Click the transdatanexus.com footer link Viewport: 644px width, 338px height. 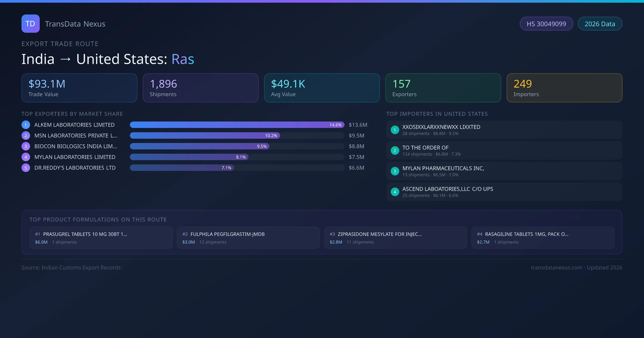point(557,267)
